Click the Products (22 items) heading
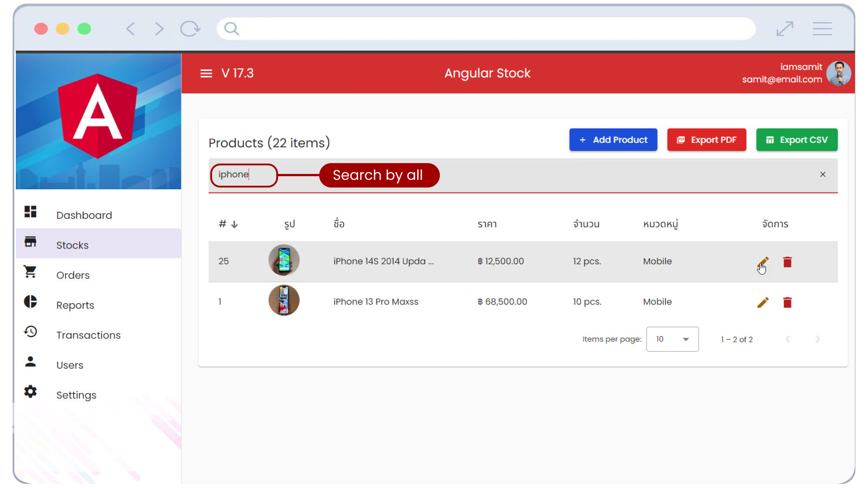The height and width of the screenshot is (488, 868). (x=269, y=143)
